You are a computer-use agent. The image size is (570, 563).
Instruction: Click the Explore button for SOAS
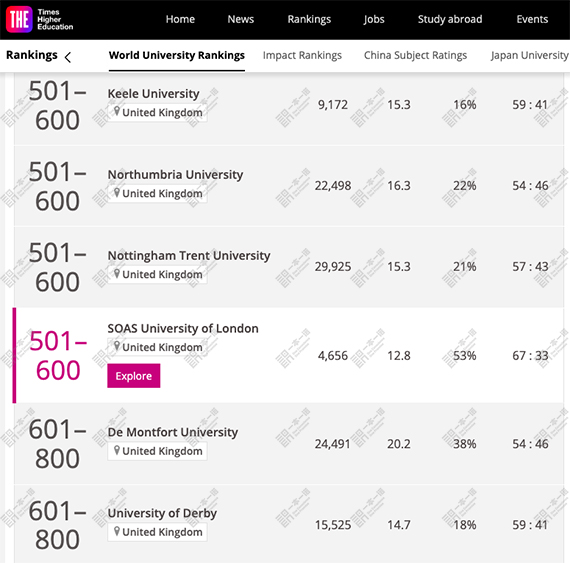point(133,375)
